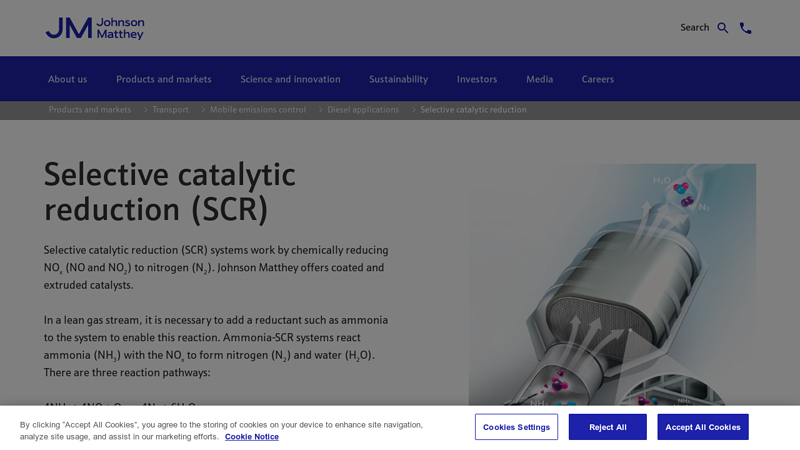Open the Sustainability menu
Image resolution: width=800 pixels, height=450 pixels.
coord(398,79)
